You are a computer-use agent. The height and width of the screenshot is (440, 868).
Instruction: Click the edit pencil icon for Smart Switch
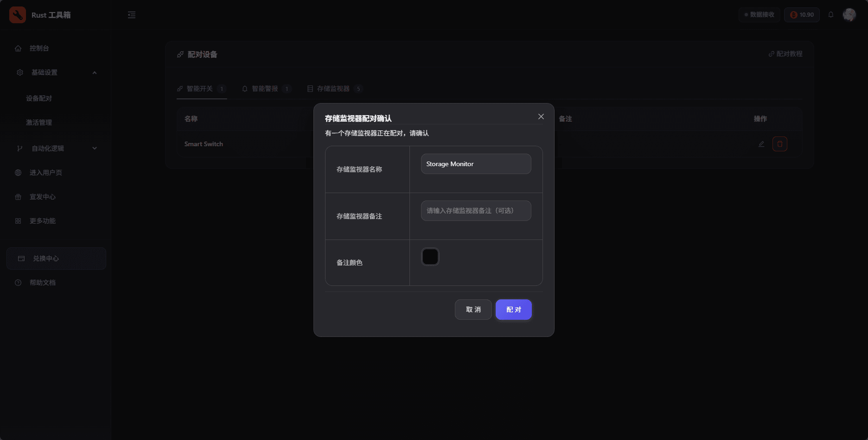click(x=761, y=144)
